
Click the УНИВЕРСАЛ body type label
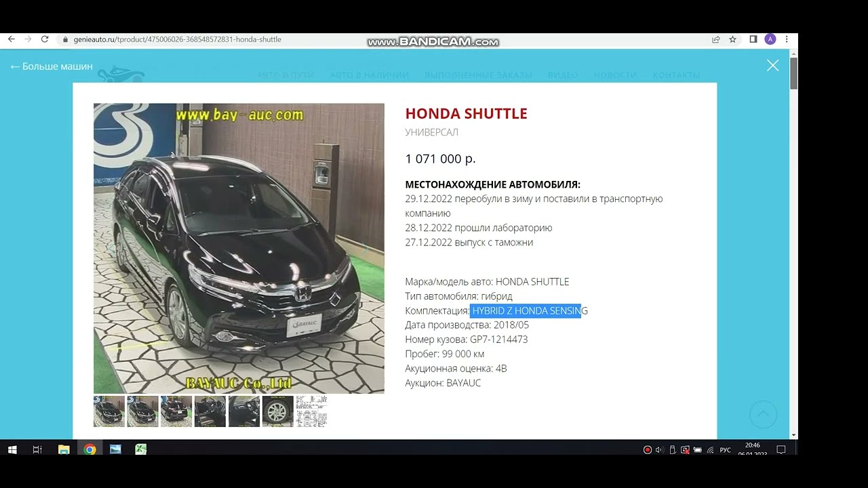[432, 132]
